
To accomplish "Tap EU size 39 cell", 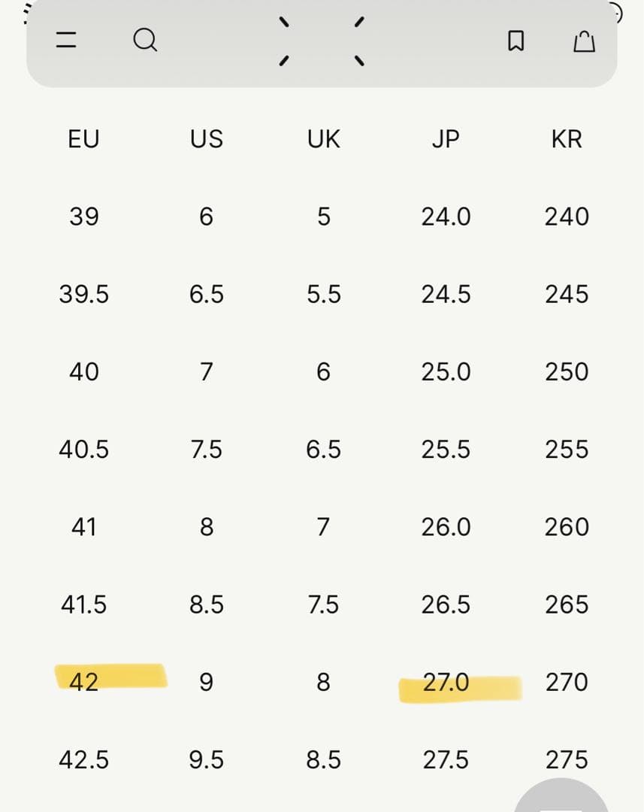I will coord(83,217).
